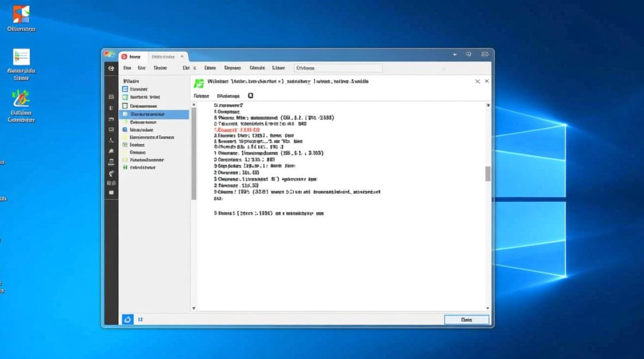The width and height of the screenshot is (644, 359).
Task: Click the star icon in the window title bar
Action: pos(454,55)
